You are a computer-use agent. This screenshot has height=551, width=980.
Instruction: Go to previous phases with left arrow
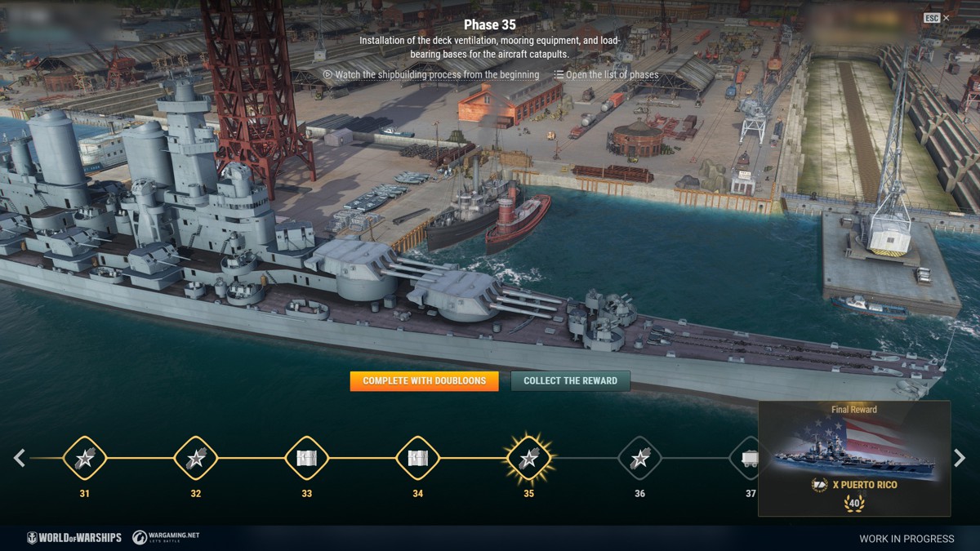point(20,458)
